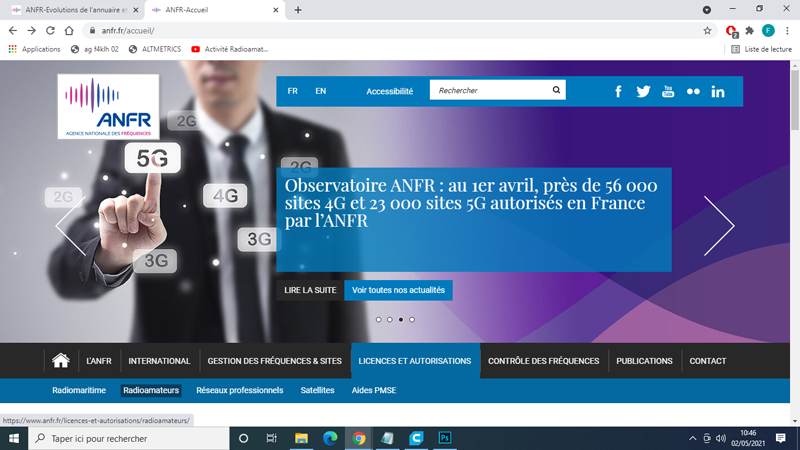Open L'ANFR menu
This screenshot has height=450, width=800.
coord(98,361)
